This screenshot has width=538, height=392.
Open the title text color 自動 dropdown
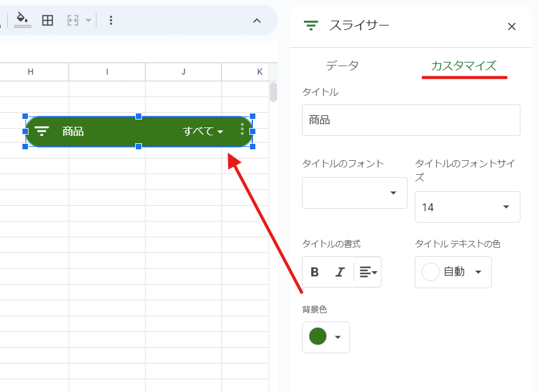coord(453,272)
